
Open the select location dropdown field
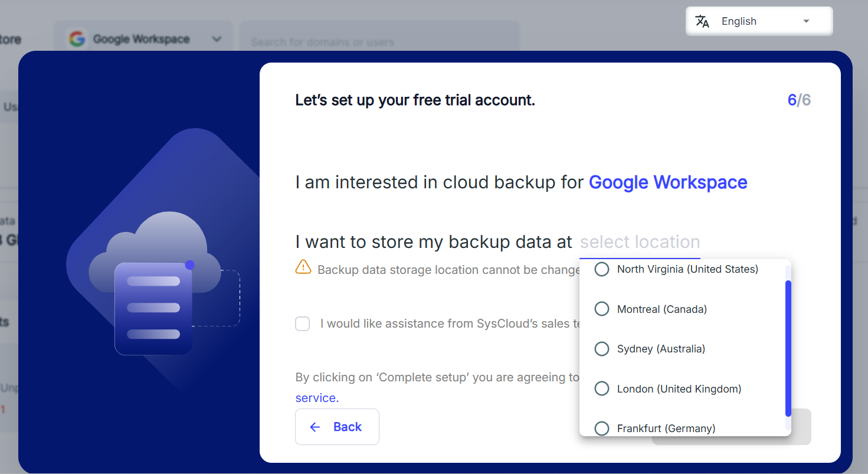(x=640, y=242)
